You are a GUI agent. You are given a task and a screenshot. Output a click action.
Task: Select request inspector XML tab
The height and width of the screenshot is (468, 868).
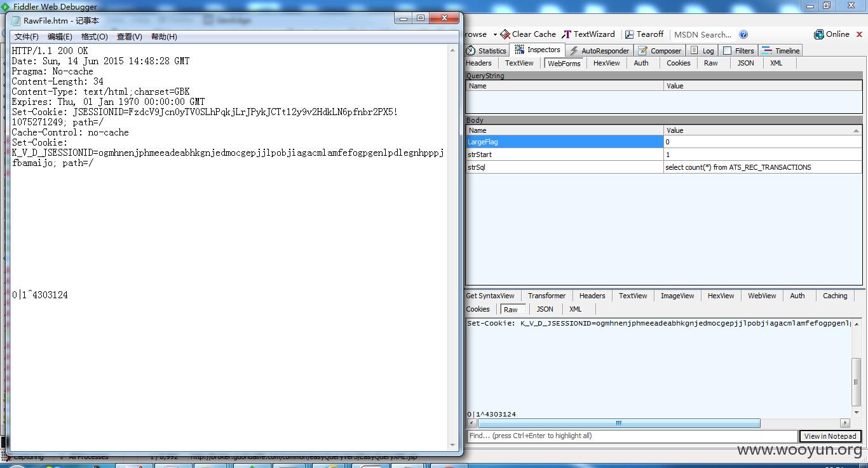pyautogui.click(x=776, y=63)
